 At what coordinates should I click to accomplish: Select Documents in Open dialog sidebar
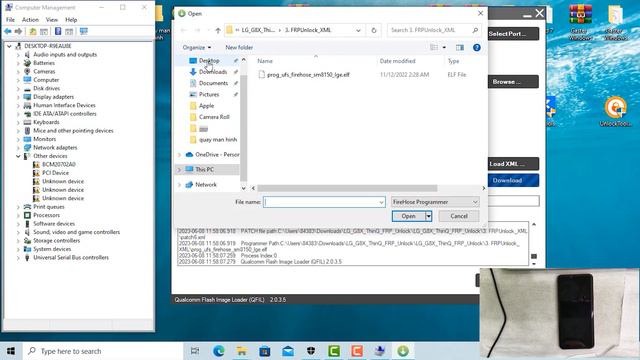pos(213,83)
